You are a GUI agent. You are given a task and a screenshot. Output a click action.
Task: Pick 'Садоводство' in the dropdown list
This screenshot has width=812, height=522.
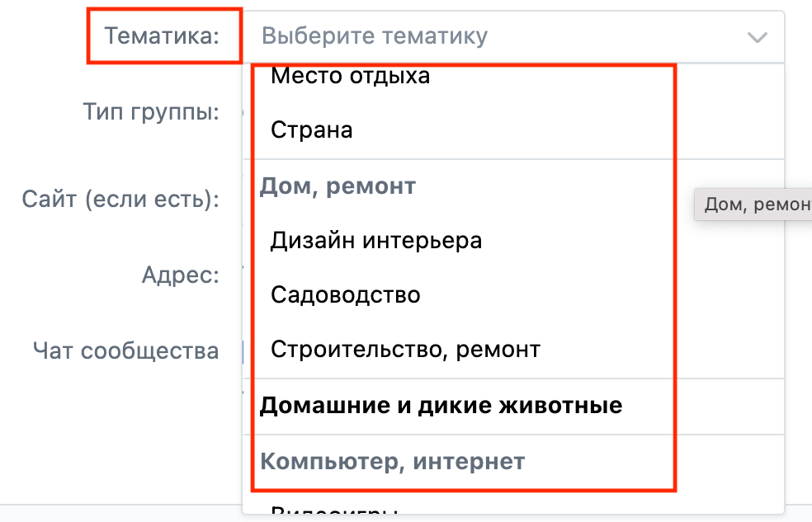[x=346, y=294]
